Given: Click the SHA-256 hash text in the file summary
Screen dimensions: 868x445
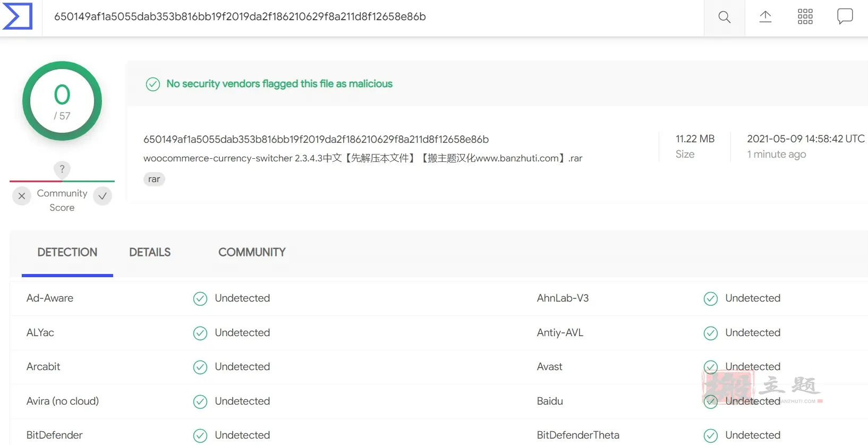Looking at the screenshot, I should (x=316, y=139).
